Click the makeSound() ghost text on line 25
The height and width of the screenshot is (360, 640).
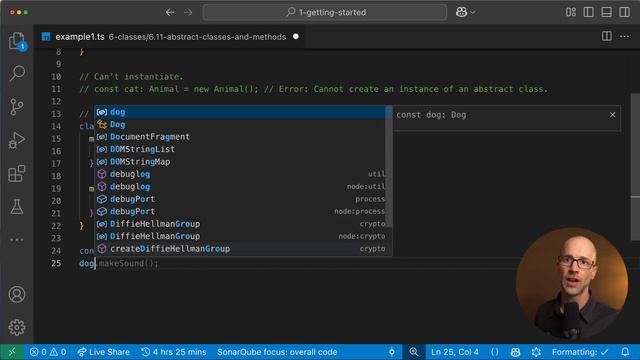click(x=128, y=263)
